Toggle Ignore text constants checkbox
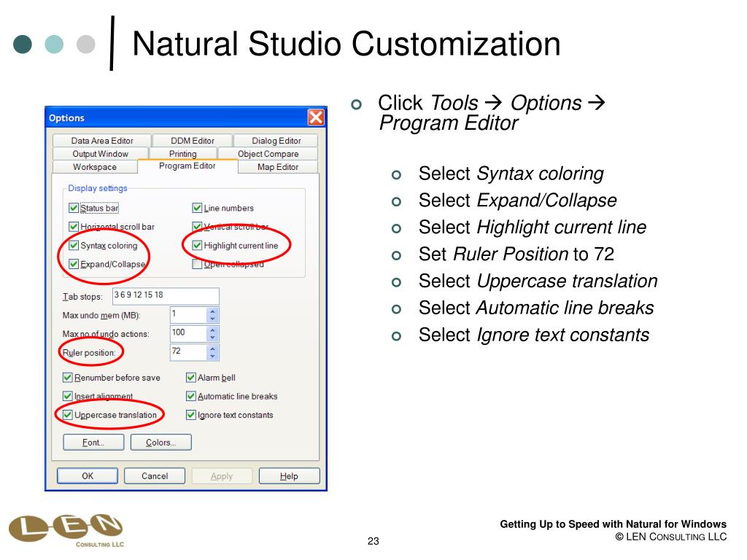Screen dimensions: 747x560 coord(190,415)
